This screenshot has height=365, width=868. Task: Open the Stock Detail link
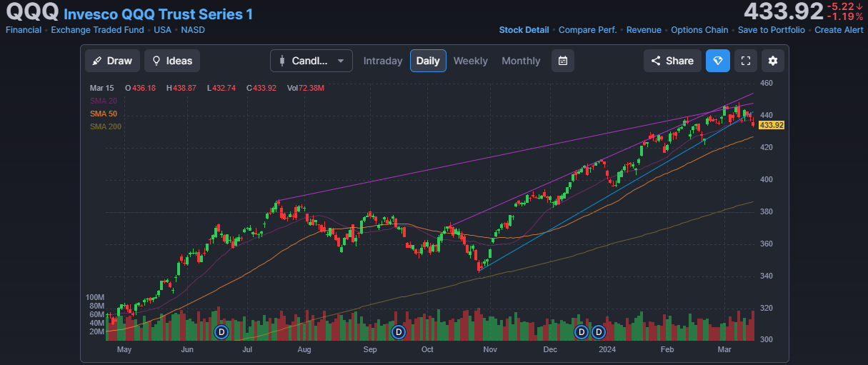tap(524, 30)
